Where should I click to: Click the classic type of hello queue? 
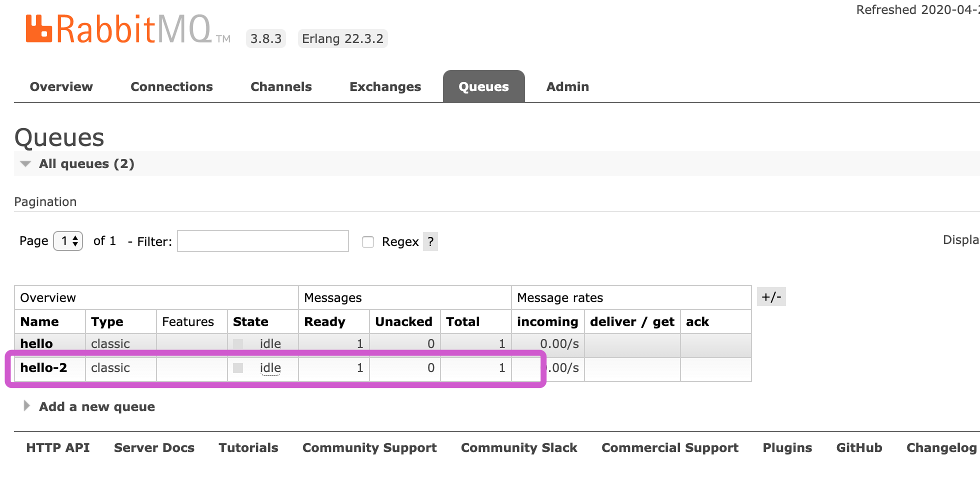(x=110, y=343)
